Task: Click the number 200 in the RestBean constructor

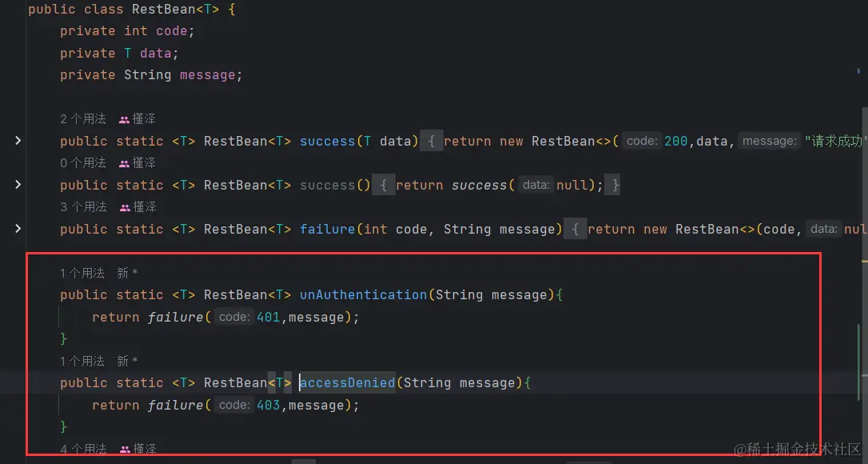Action: tap(675, 142)
